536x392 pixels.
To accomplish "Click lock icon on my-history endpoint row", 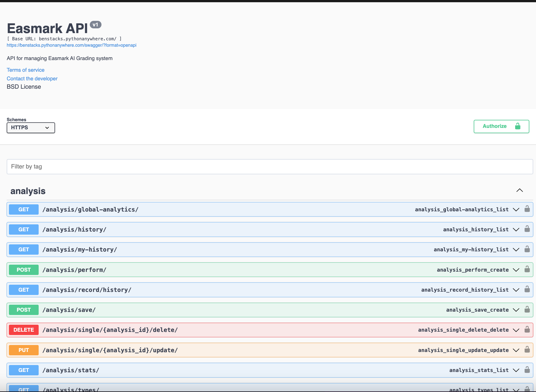I will tap(527, 249).
